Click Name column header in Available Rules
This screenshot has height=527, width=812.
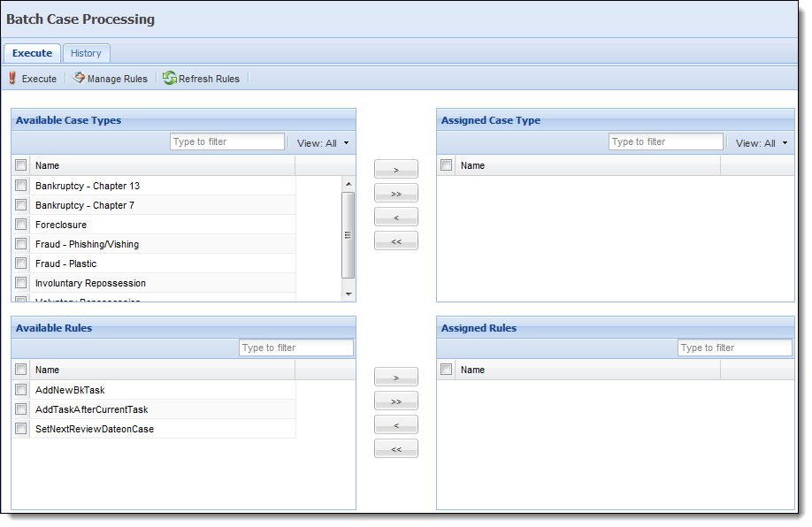coord(163,370)
